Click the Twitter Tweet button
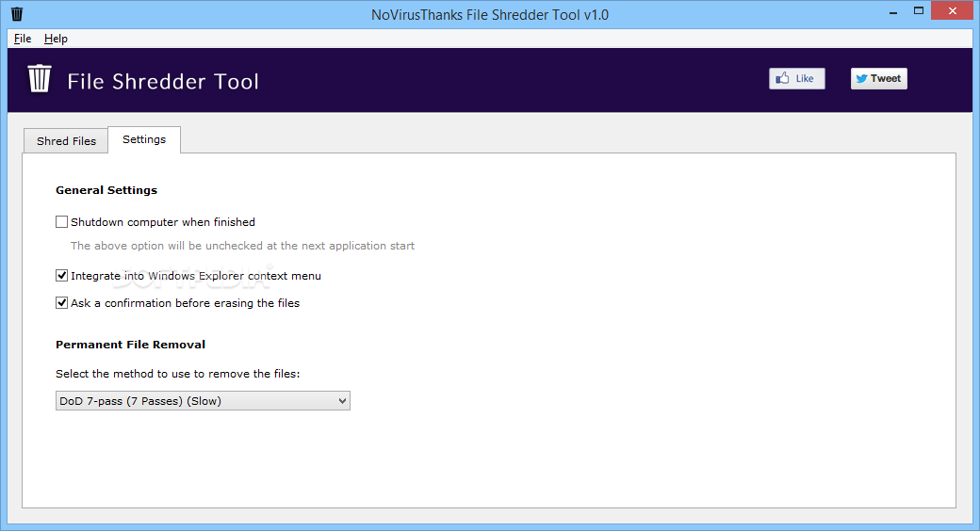The height and width of the screenshot is (531, 980). pyautogui.click(x=879, y=79)
